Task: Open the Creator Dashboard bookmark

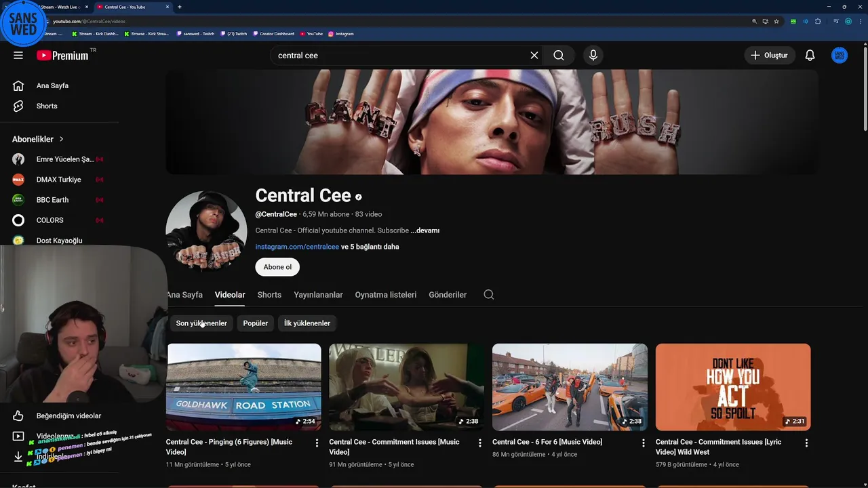Action: (x=273, y=33)
